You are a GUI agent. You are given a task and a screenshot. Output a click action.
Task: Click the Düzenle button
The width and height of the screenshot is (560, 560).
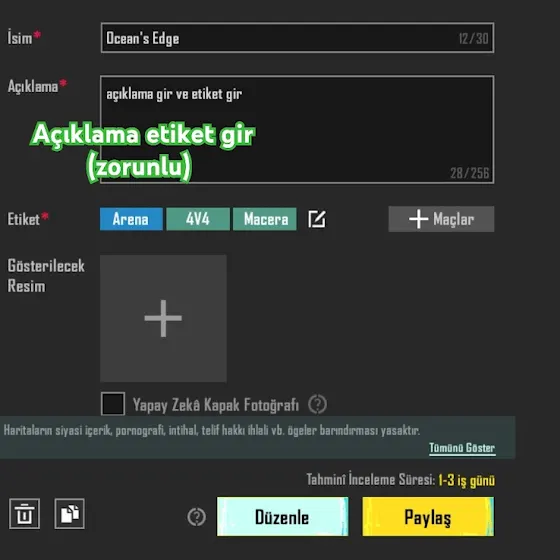click(x=282, y=516)
